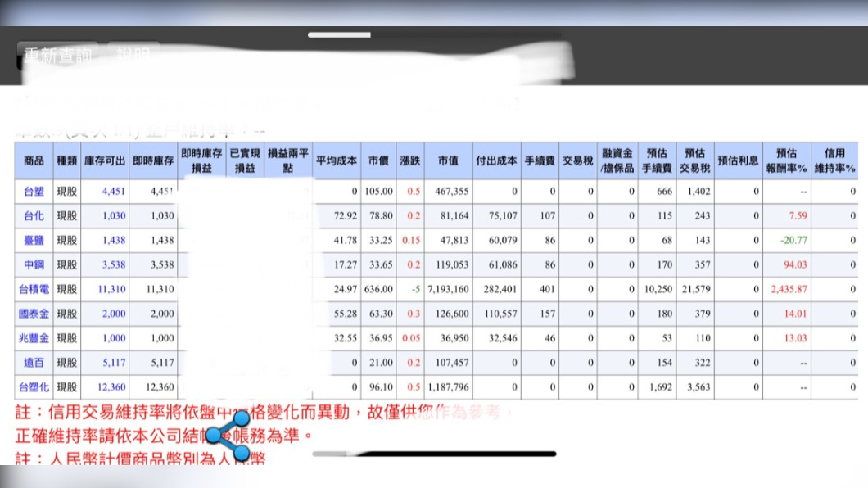Open the 中鋼 stock link
The height and width of the screenshot is (488, 868).
tap(34, 264)
